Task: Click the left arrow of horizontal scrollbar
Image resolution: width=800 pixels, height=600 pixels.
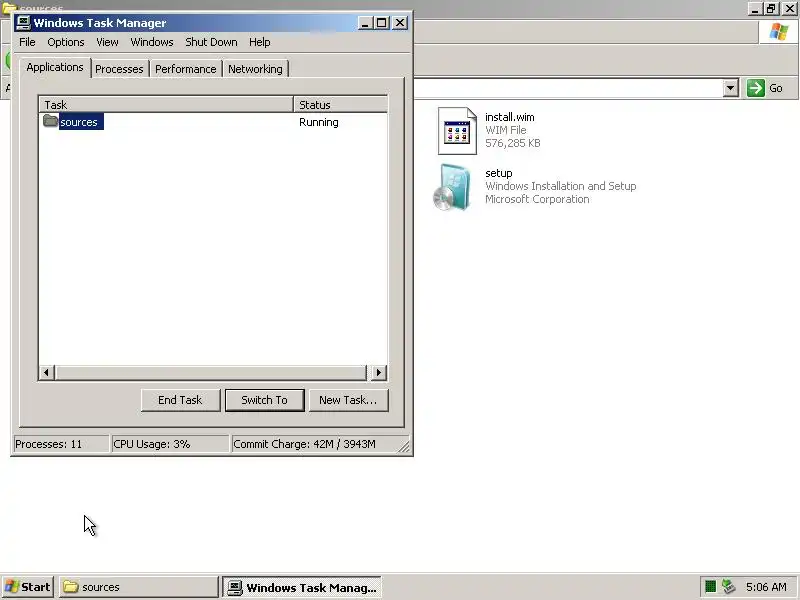Action: (46, 372)
